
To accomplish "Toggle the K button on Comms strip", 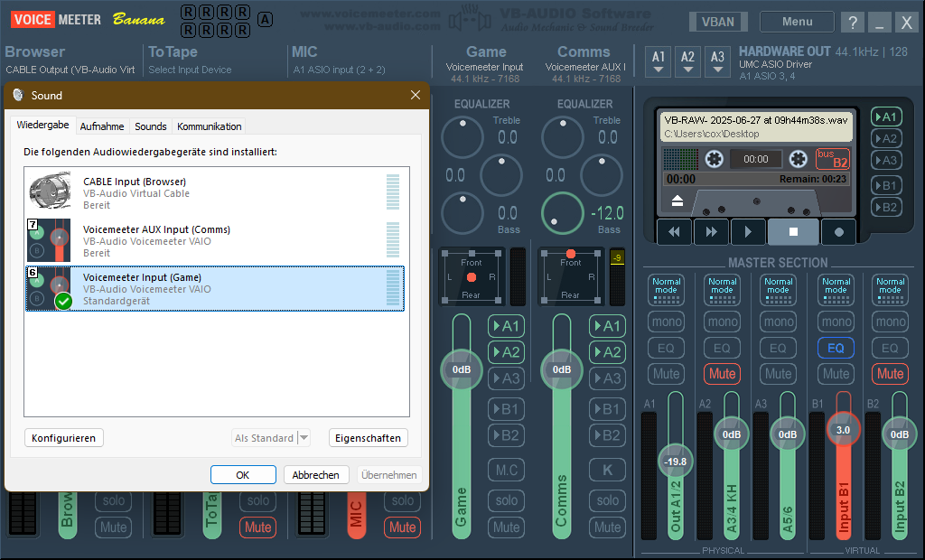I will [608, 470].
